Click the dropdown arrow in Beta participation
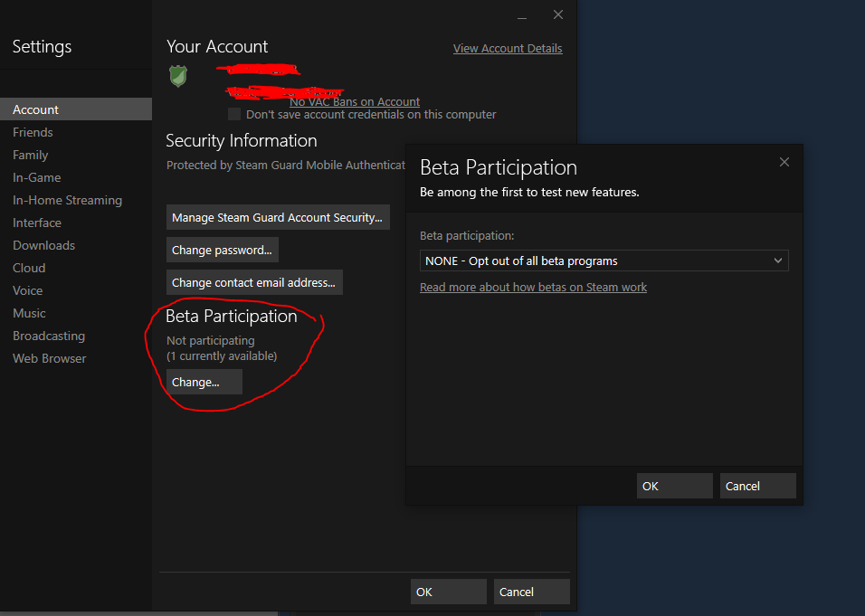 [x=777, y=261]
